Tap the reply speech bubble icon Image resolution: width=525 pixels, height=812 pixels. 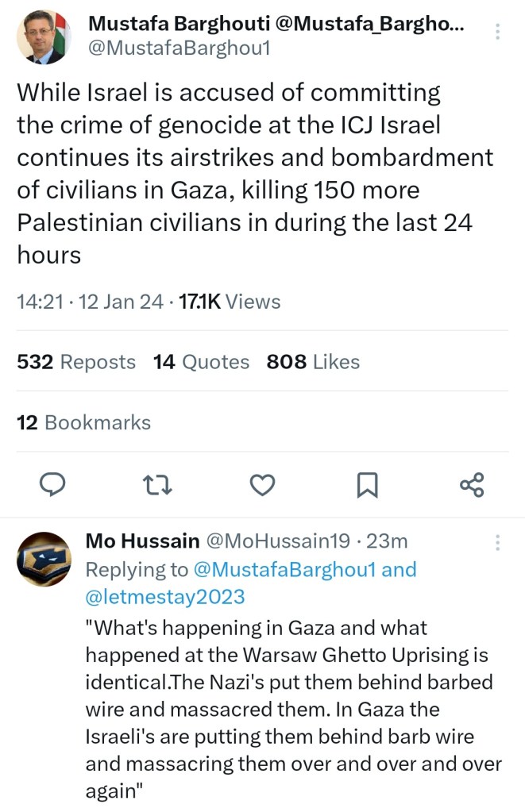pos(52,485)
